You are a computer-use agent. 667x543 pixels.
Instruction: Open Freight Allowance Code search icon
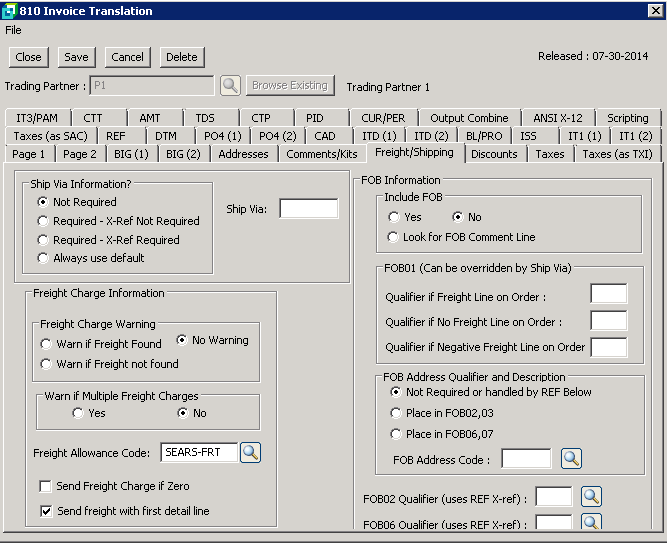(x=250, y=453)
